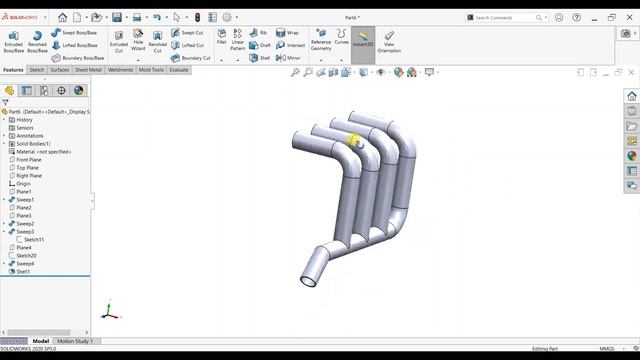Open Appearances in the task pane
Image resolution: width=640 pixels, height=360 pixels.
(x=632, y=156)
